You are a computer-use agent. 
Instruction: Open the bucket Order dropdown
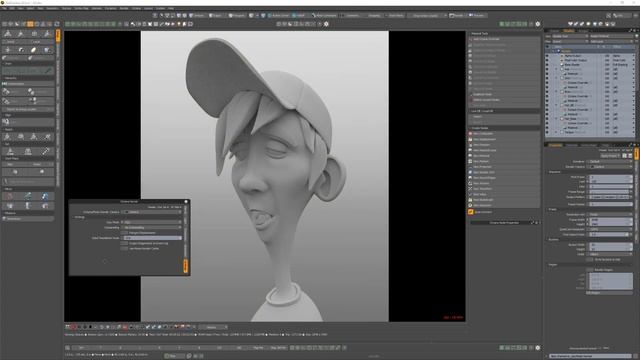610,254
